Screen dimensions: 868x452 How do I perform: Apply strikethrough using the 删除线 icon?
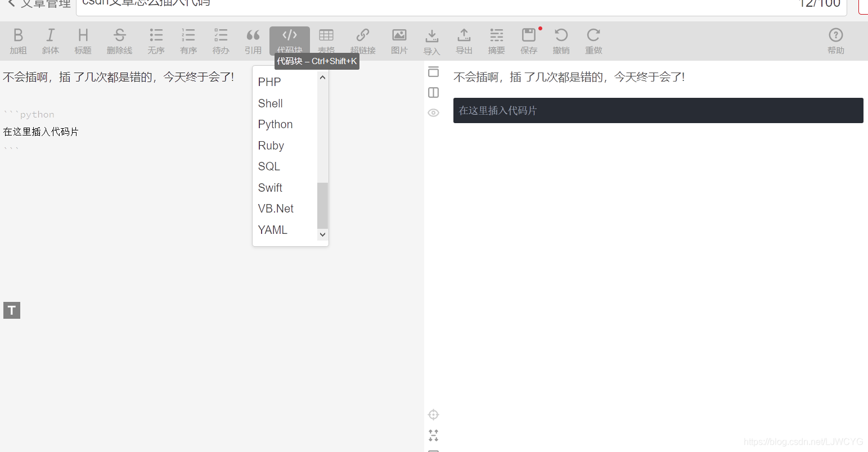119,40
